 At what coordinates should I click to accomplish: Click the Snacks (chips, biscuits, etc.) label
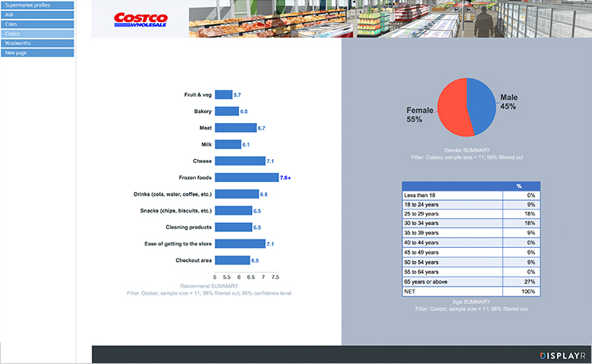pos(176,211)
